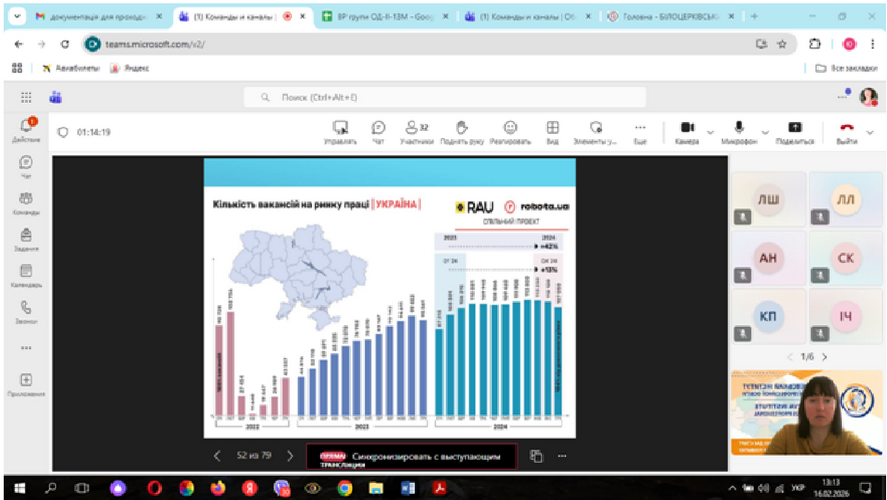Switch to the ВР групи ОД-ІІ-13М tab
The height and width of the screenshot is (500, 887).
click(380, 17)
